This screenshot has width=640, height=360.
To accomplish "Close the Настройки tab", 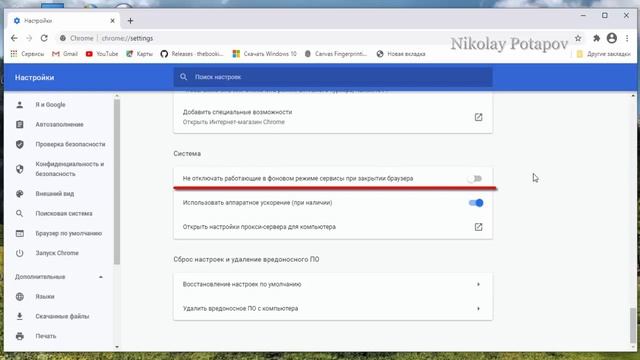I will point(113,20).
